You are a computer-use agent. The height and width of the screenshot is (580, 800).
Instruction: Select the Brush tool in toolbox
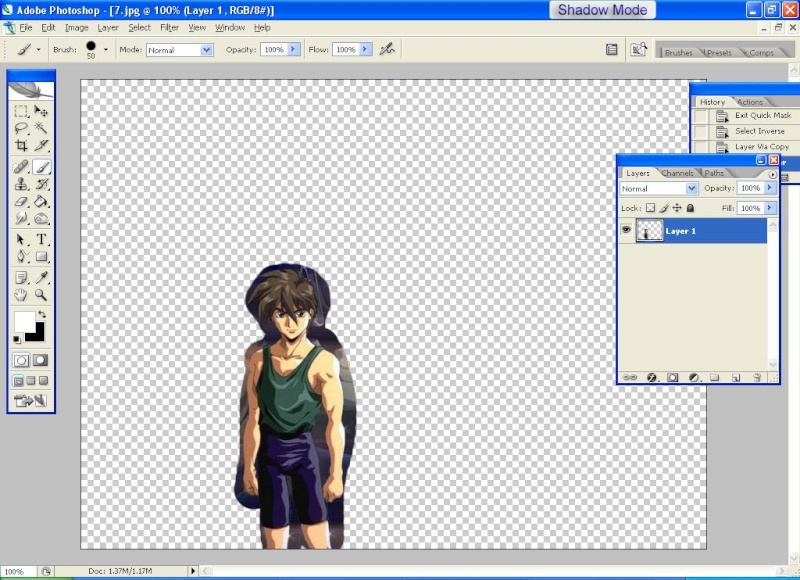(41, 167)
